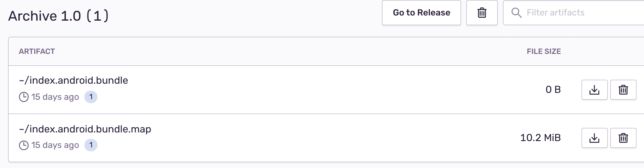The image size is (644, 168).
Task: Sort by the FILE SIZE column header
Action: pos(543,52)
